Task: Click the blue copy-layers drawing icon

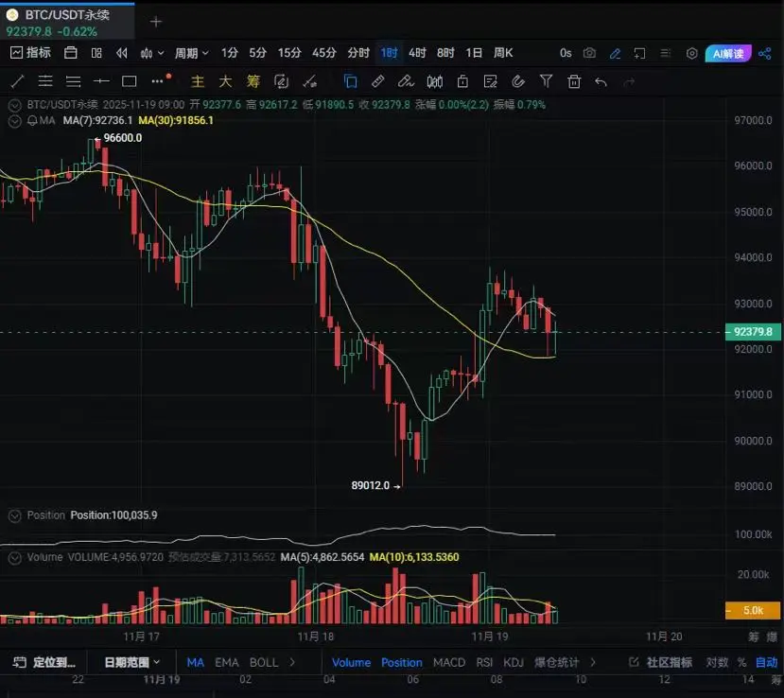Action: point(351,81)
